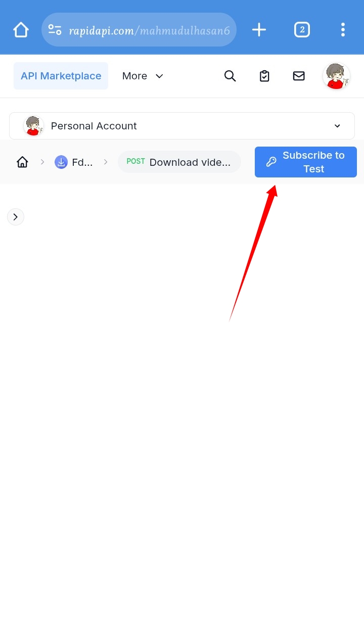364x642 pixels.
Task: Open the user profile avatar menu
Action: [x=336, y=76]
